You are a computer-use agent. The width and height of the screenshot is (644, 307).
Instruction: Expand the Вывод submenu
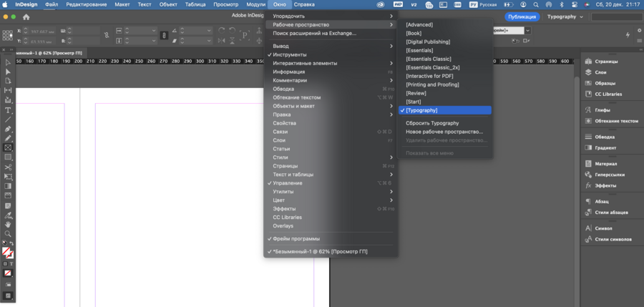coord(331,46)
